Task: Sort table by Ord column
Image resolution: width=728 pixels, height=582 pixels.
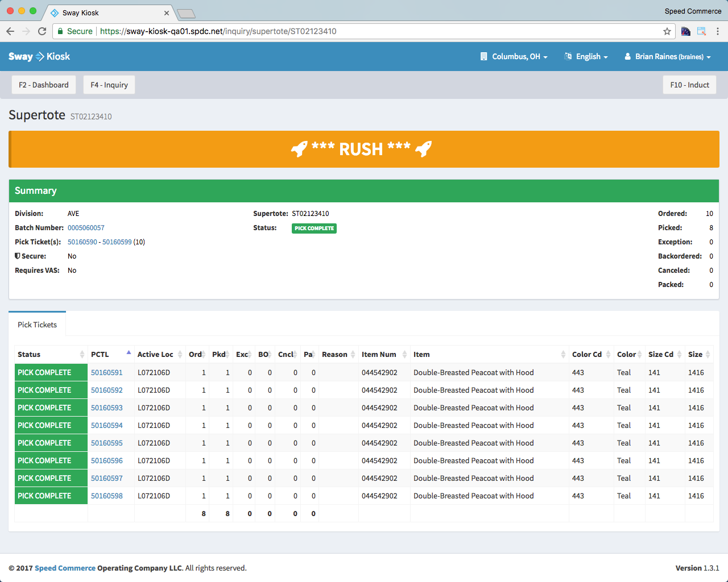Action: pyautogui.click(x=197, y=354)
